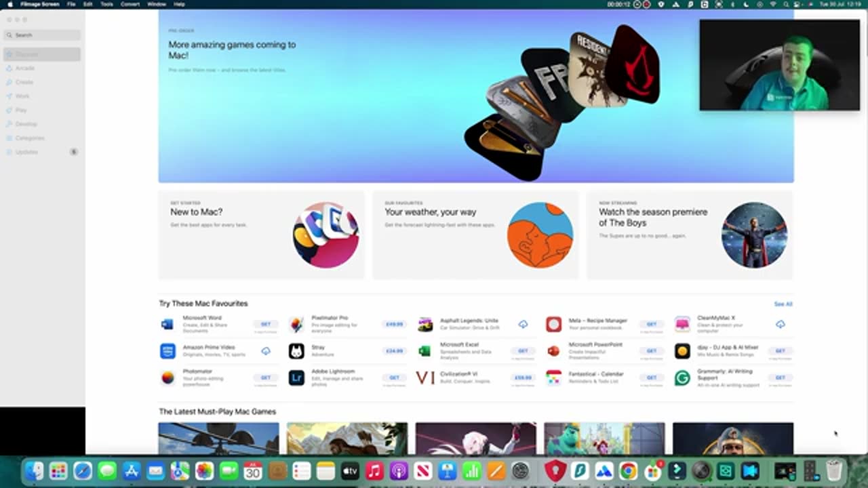
Task: Get Mela Recipe Manager
Action: [652, 324]
